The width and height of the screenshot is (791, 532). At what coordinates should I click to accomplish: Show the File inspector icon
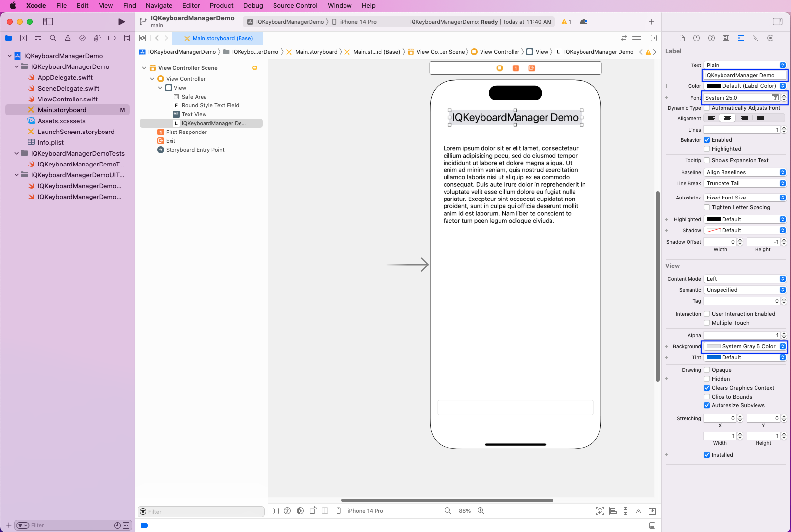tap(682, 38)
